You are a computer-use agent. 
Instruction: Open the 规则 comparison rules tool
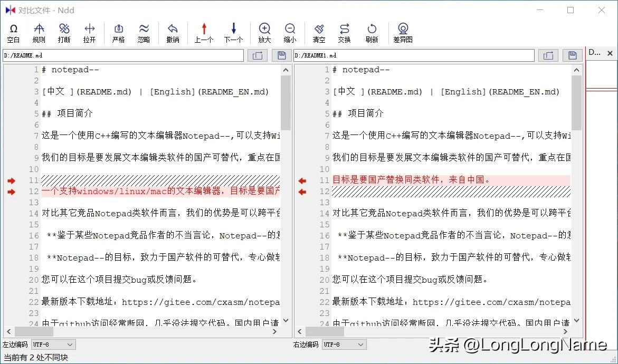(39, 32)
